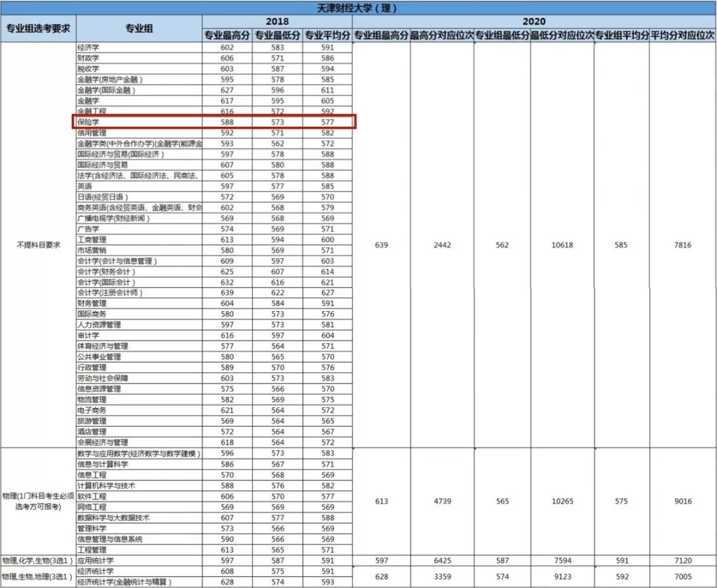Click '会计学(国际会计)' cell

coord(139,282)
